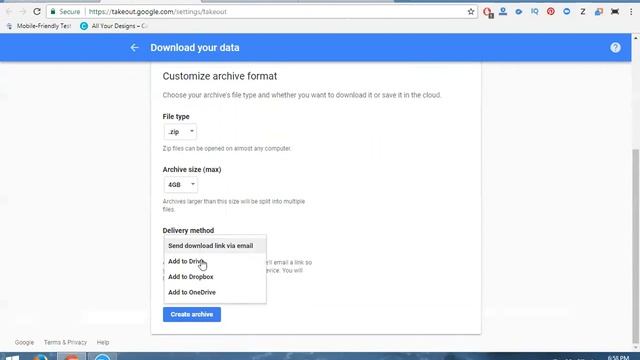
Task: Open the Archive size 4GB dropdown
Action: 181,184
